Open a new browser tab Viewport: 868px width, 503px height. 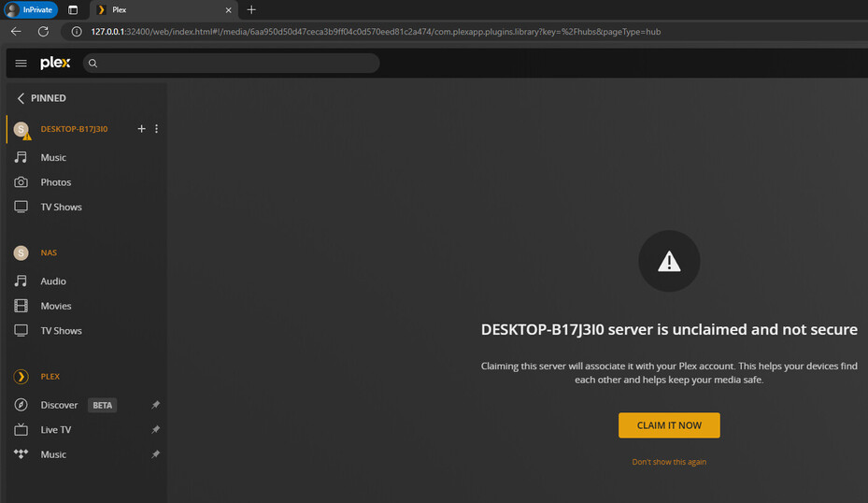click(251, 9)
